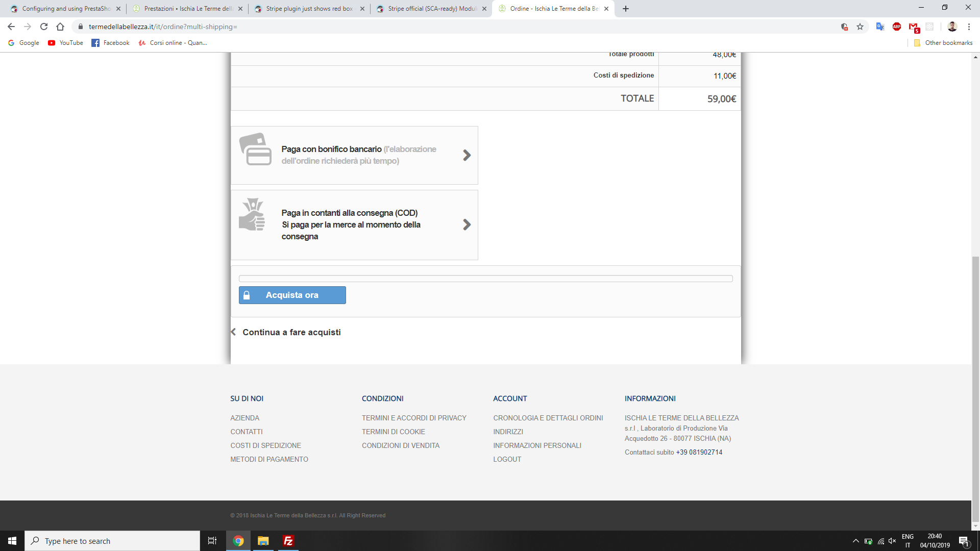Open the Google Translate extension icon
Image resolution: width=980 pixels, height=551 pixels.
(x=880, y=27)
